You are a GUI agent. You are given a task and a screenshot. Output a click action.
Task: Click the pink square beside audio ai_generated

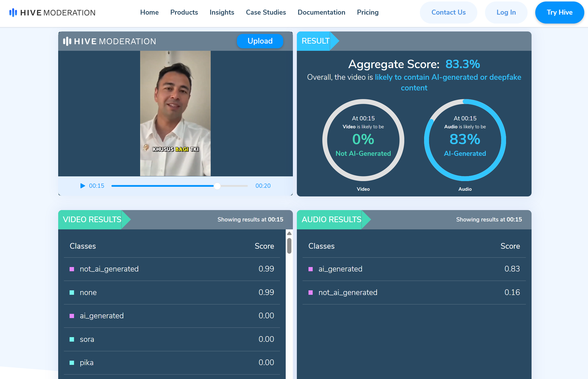pyautogui.click(x=310, y=269)
